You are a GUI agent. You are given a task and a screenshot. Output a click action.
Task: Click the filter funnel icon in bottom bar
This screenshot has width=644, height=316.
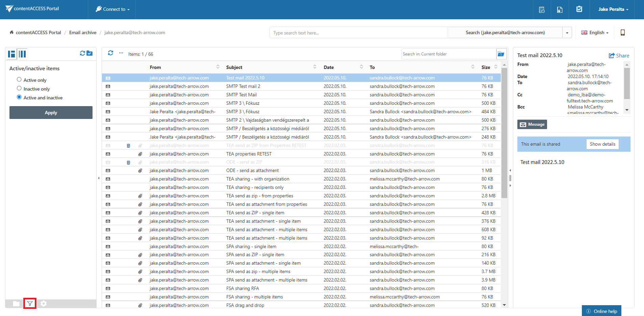(x=30, y=303)
